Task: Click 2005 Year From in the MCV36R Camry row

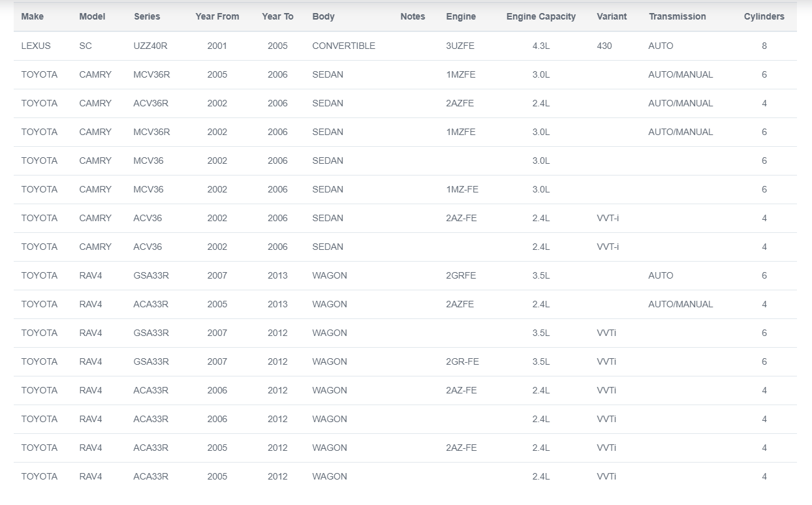Action: [x=217, y=74]
